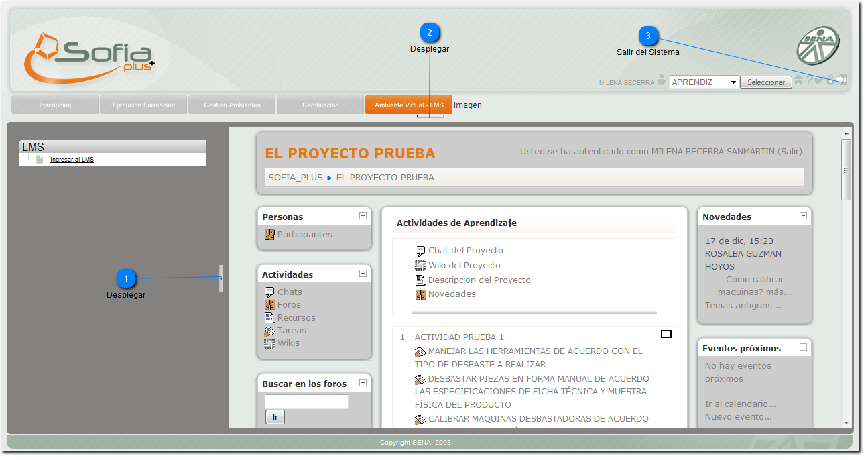Image resolution: width=868 pixels, height=460 pixels.
Task: Collapse the Novedades side block
Action: coord(803,216)
